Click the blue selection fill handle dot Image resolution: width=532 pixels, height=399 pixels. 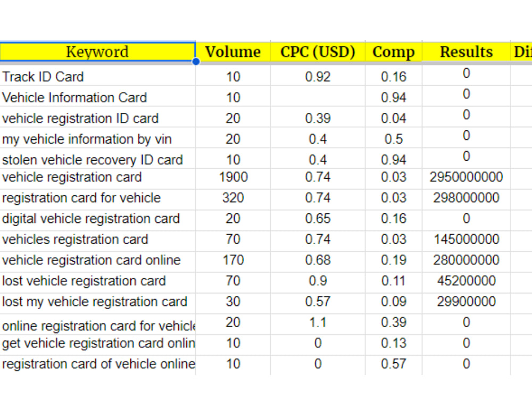(196, 61)
